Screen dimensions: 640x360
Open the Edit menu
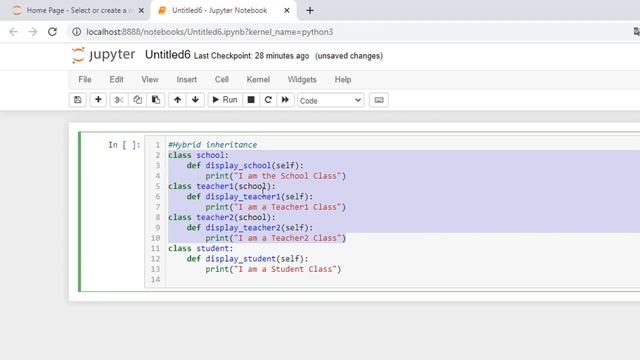coord(116,80)
